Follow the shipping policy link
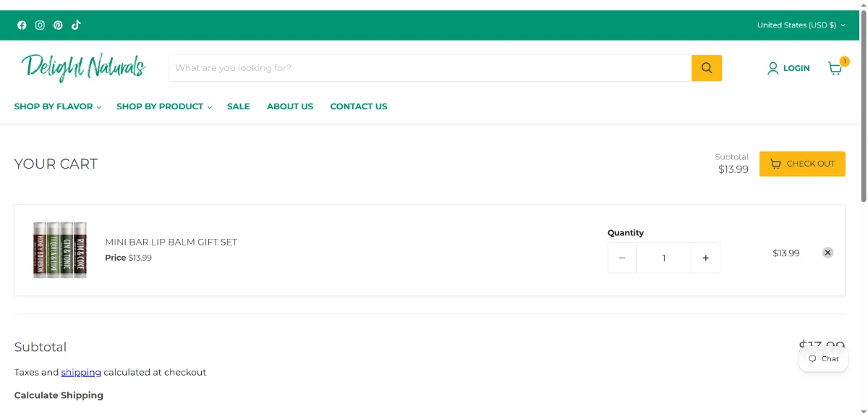This screenshot has height=417, width=868. 81,372
